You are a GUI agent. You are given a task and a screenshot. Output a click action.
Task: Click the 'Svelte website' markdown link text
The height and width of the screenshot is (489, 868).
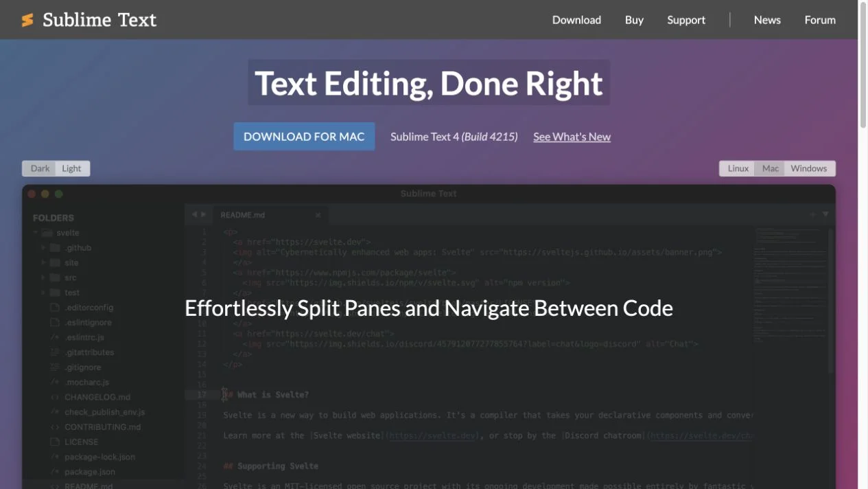[x=347, y=435]
